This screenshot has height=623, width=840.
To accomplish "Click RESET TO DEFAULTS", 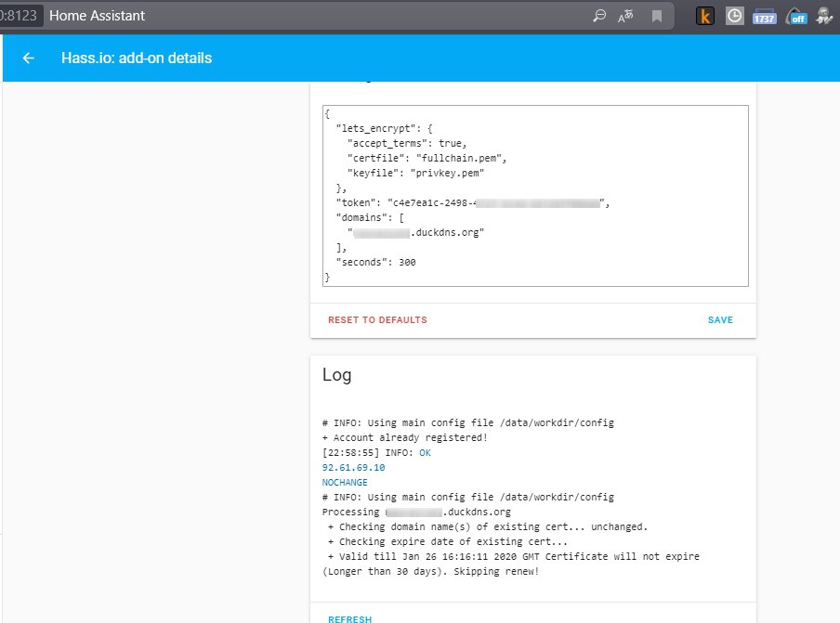I will [377, 320].
